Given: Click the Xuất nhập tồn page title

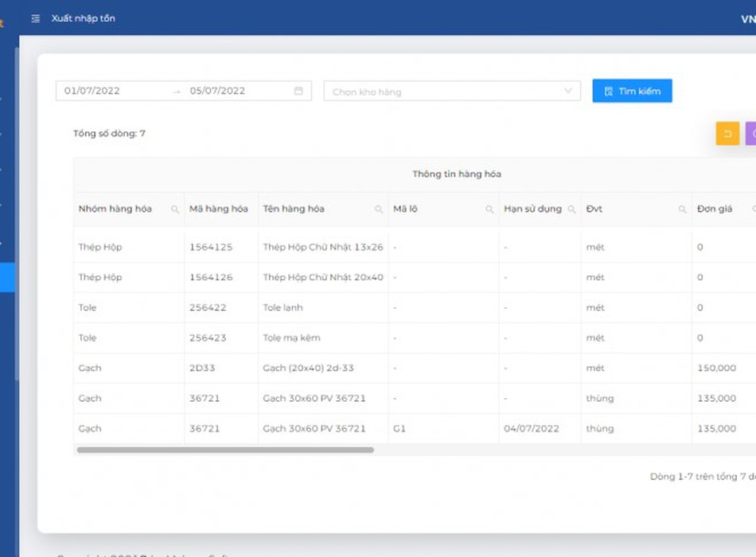Looking at the screenshot, I should point(84,18).
